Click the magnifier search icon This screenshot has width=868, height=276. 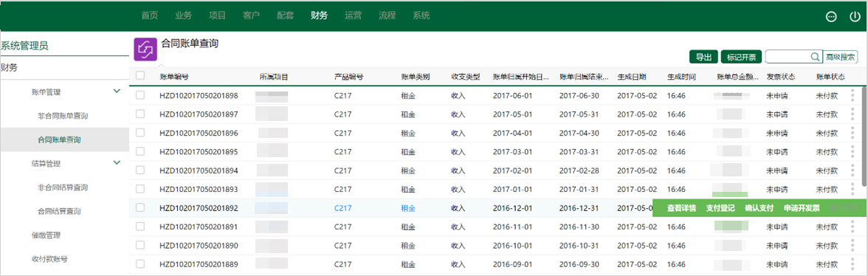click(x=815, y=56)
